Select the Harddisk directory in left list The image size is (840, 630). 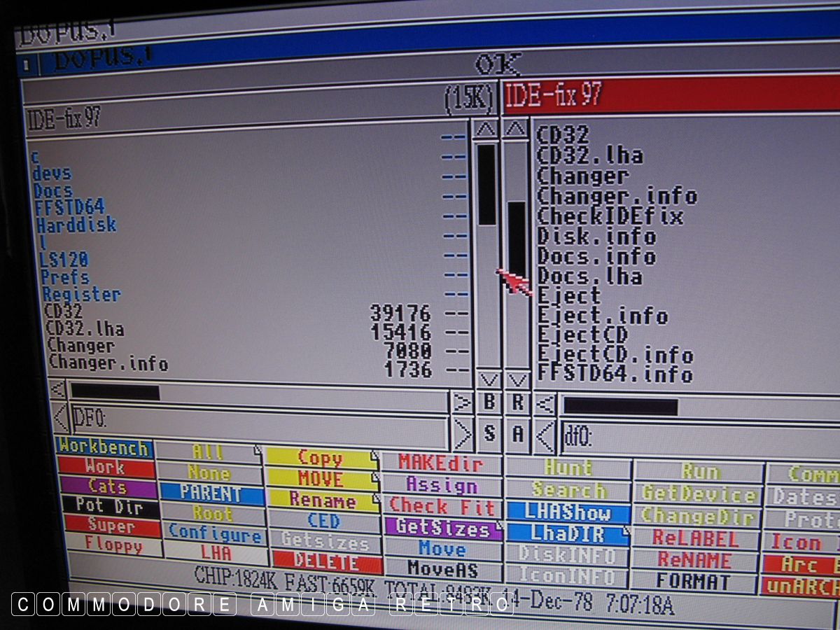click(x=77, y=225)
